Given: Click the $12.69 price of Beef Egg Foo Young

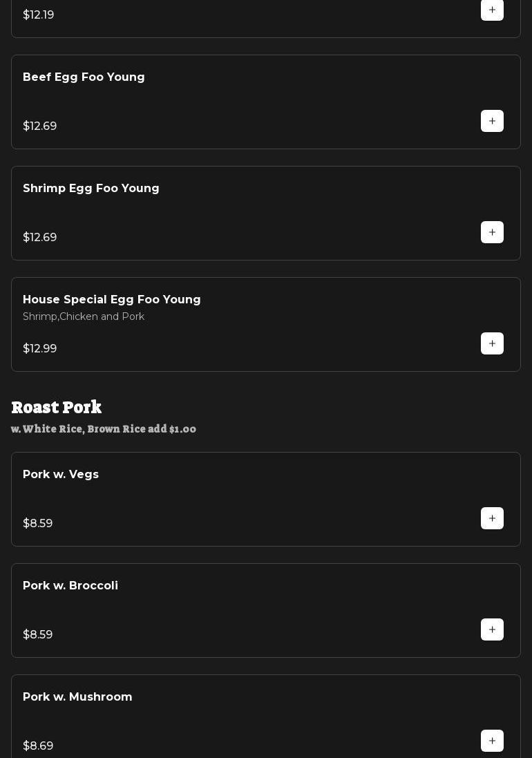Looking at the screenshot, I should tap(40, 126).
